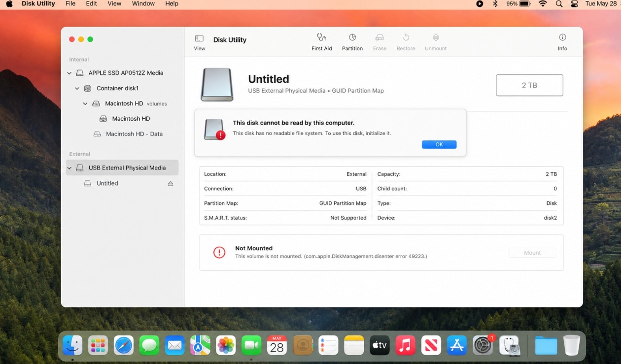Open Maps from the Dock

click(x=201, y=345)
